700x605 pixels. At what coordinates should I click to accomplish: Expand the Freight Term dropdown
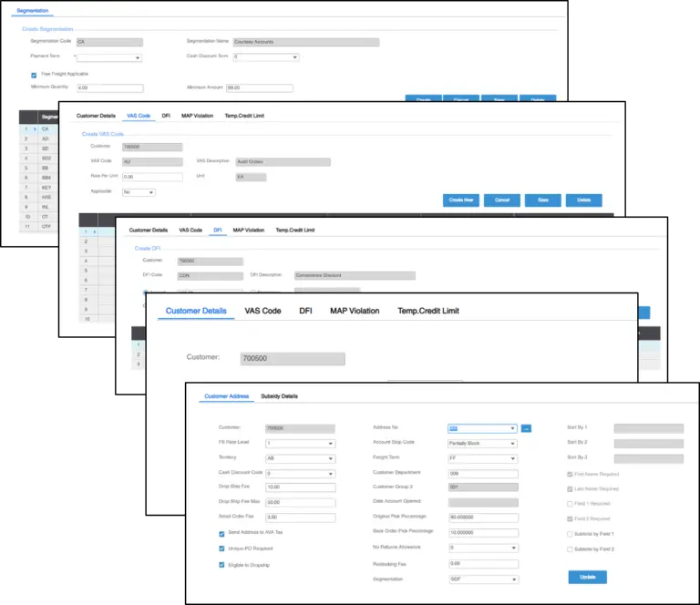point(482,457)
